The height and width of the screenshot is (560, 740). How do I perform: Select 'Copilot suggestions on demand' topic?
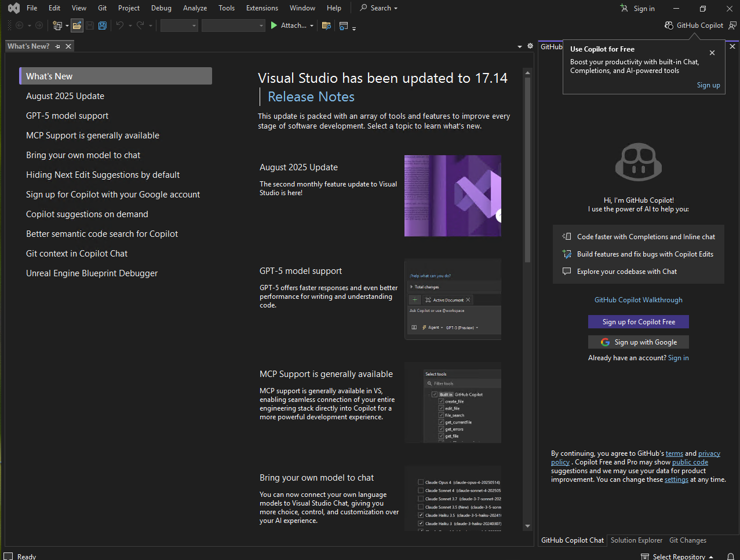(x=87, y=214)
